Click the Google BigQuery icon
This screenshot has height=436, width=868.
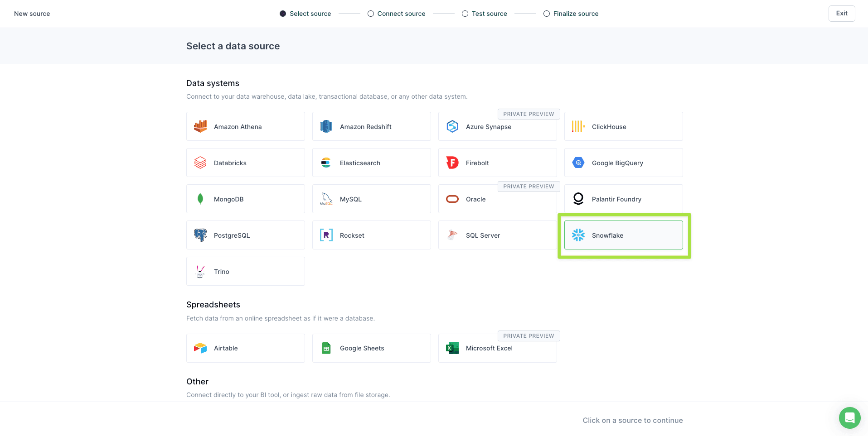click(578, 163)
